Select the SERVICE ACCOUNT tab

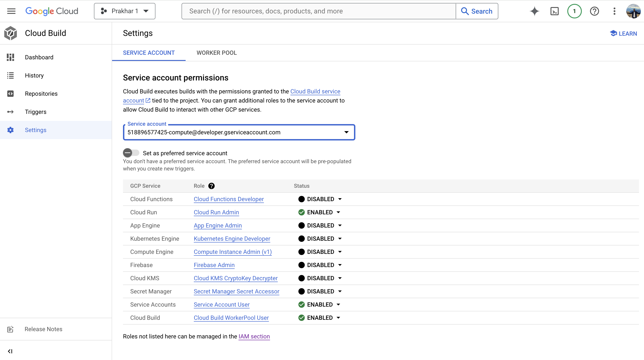point(148,52)
